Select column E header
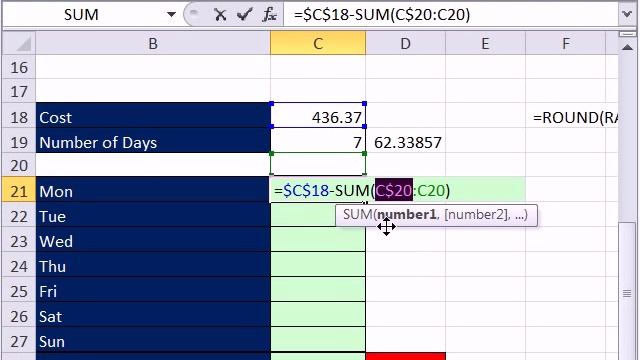Image resolution: width=640 pixels, height=360 pixels. click(485, 44)
